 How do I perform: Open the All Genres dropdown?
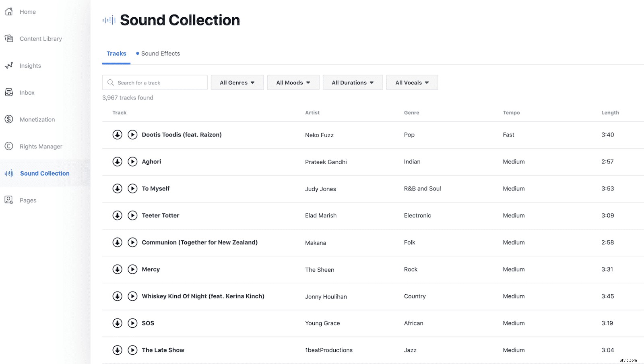click(237, 83)
